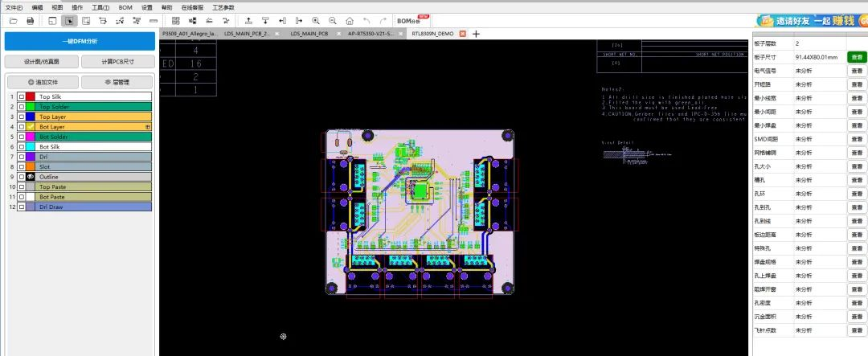Viewport: 868px width, 356px height.
Task: Toggle the Slot layer checkbox
Action: click(21, 166)
